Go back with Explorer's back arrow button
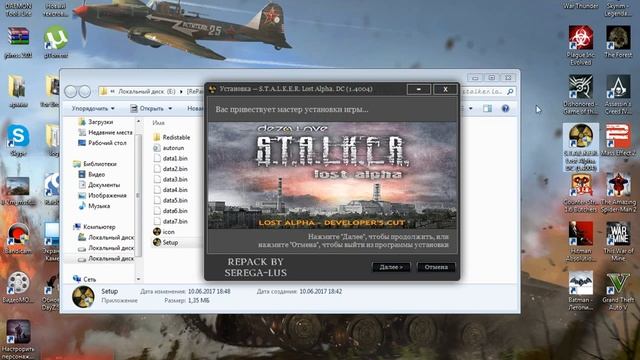The height and width of the screenshot is (360, 640). (x=71, y=91)
